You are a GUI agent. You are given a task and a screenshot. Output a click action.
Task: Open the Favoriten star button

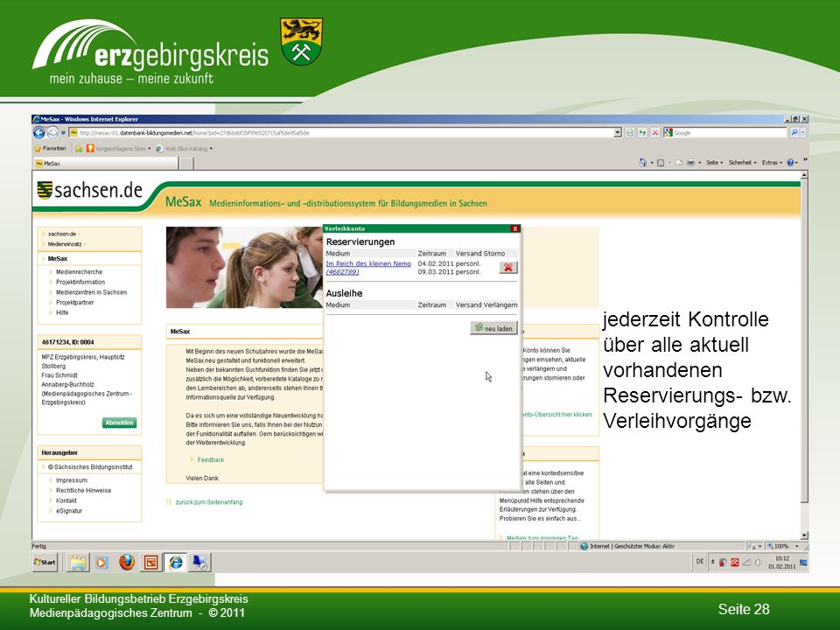tap(50, 149)
